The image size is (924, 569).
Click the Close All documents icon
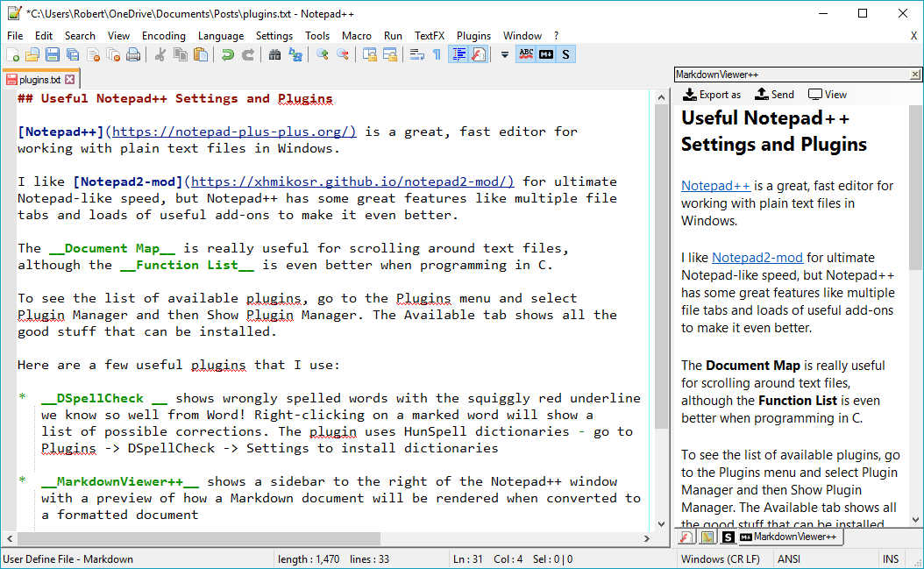(113, 55)
